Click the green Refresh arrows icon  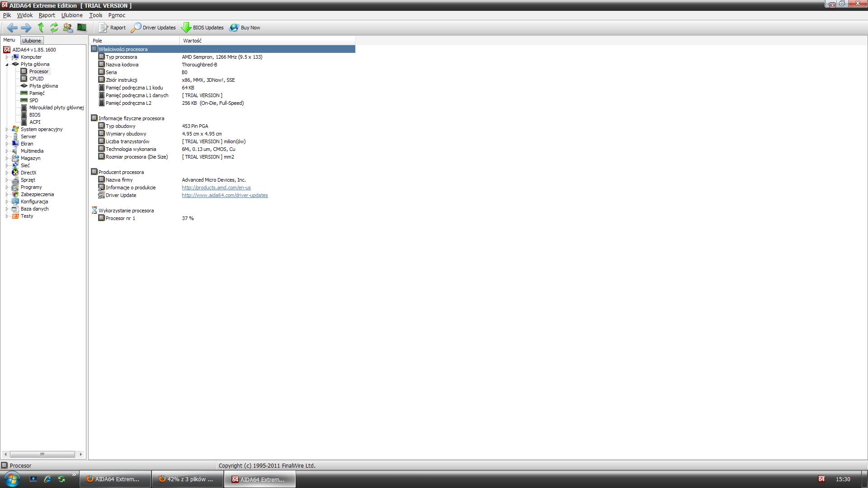pyautogui.click(x=54, y=28)
